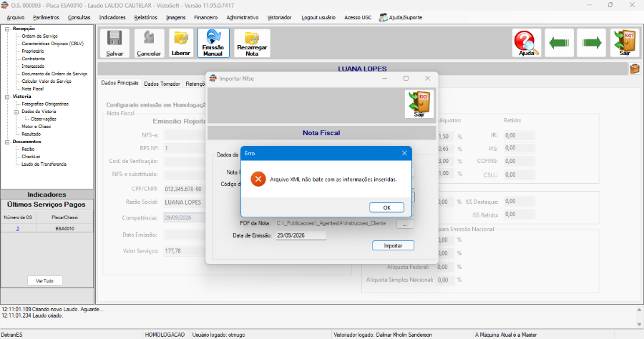Collapse the Dados da Vistoria tree node

[16, 112]
